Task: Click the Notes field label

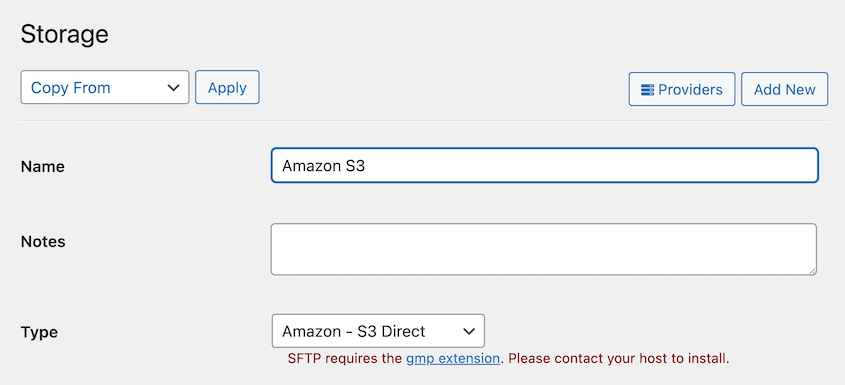Action: pos(43,242)
